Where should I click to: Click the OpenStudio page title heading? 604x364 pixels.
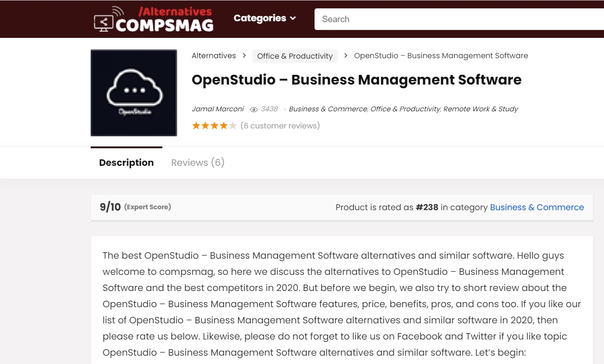point(357,80)
